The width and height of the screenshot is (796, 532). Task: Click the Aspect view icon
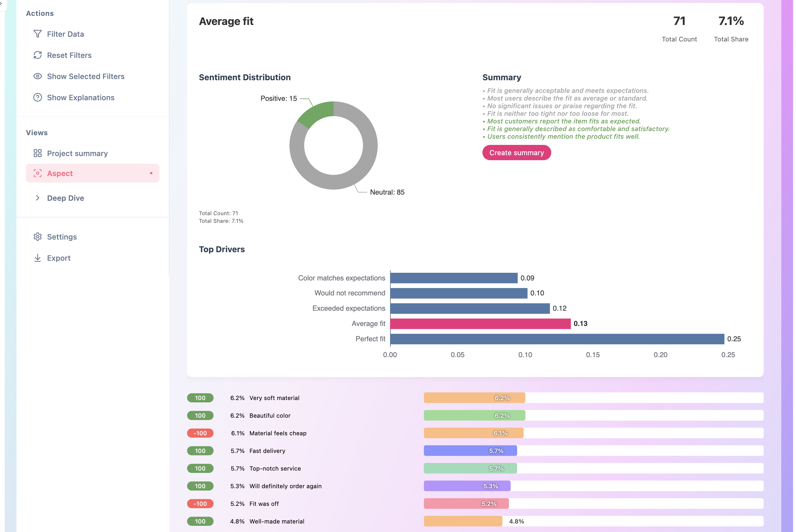(38, 173)
